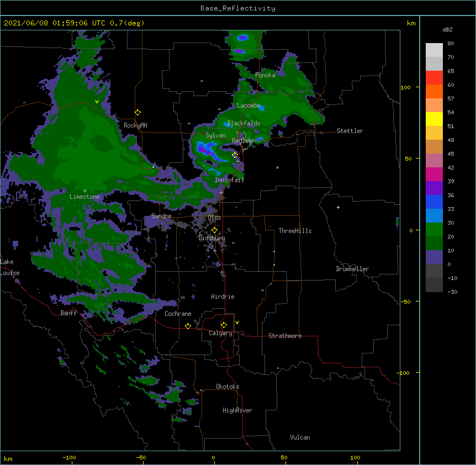
Task: Click the -50 tick label on the horizontal axis
Action: pyautogui.click(x=141, y=457)
